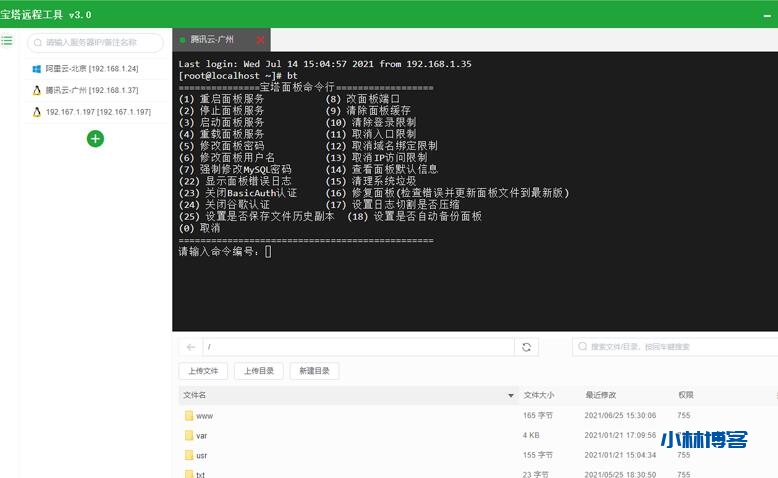Click the 权限 column header

point(686,395)
